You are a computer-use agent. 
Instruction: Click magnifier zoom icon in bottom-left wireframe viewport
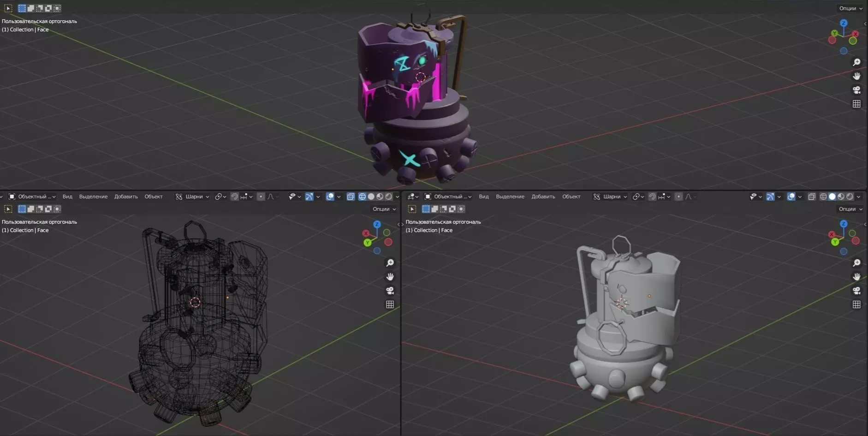click(x=390, y=263)
